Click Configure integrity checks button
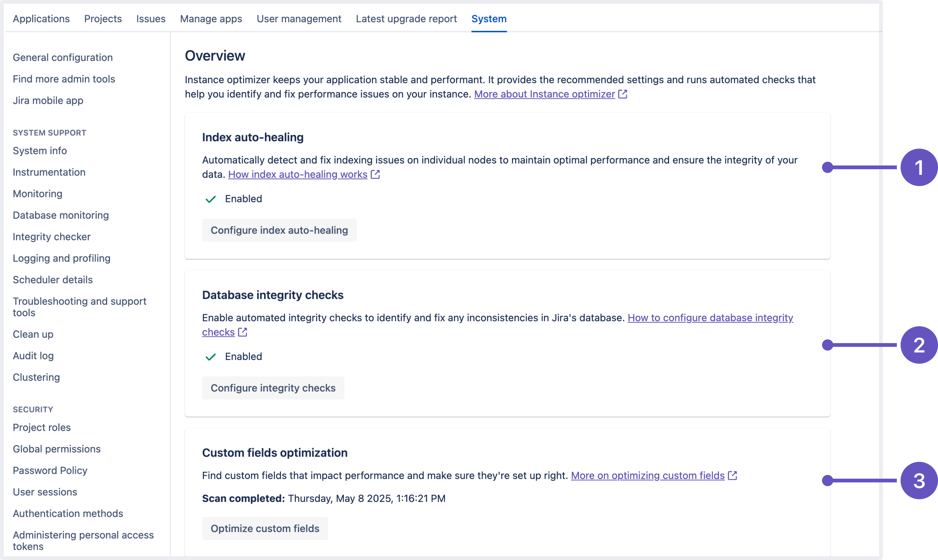The image size is (938, 560). tap(273, 388)
